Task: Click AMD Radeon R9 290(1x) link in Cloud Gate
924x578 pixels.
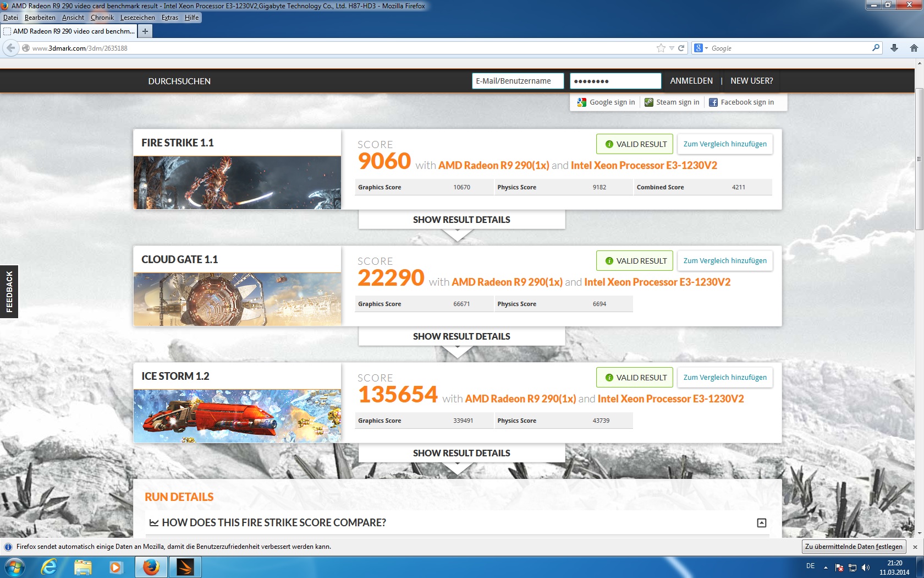Action: pyautogui.click(x=507, y=282)
